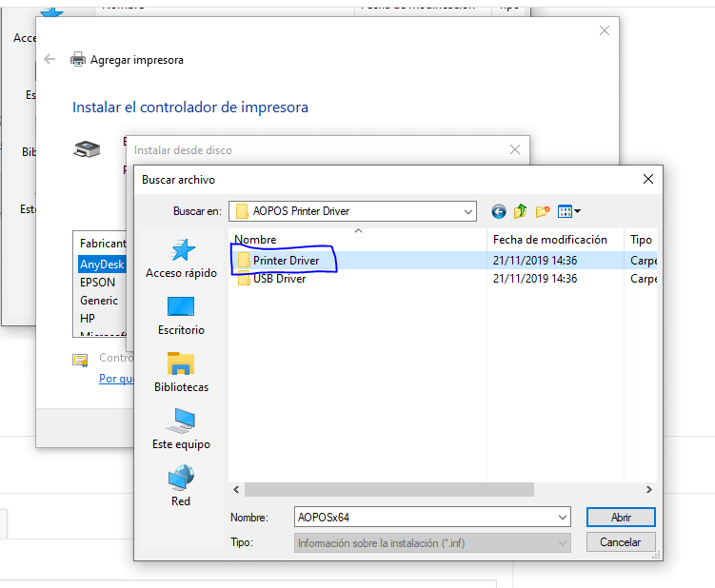Open Escritorio in the places bar
The image size is (715, 588).
pyautogui.click(x=181, y=316)
